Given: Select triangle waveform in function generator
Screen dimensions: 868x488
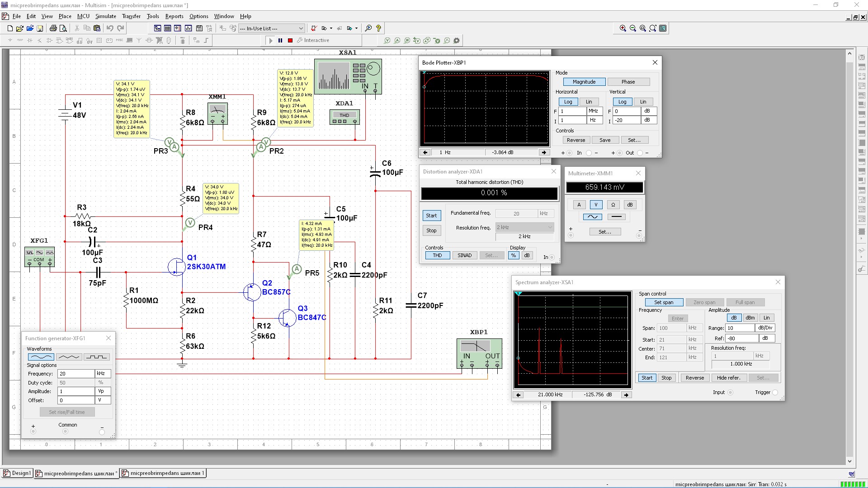Looking at the screenshot, I should tap(69, 357).
